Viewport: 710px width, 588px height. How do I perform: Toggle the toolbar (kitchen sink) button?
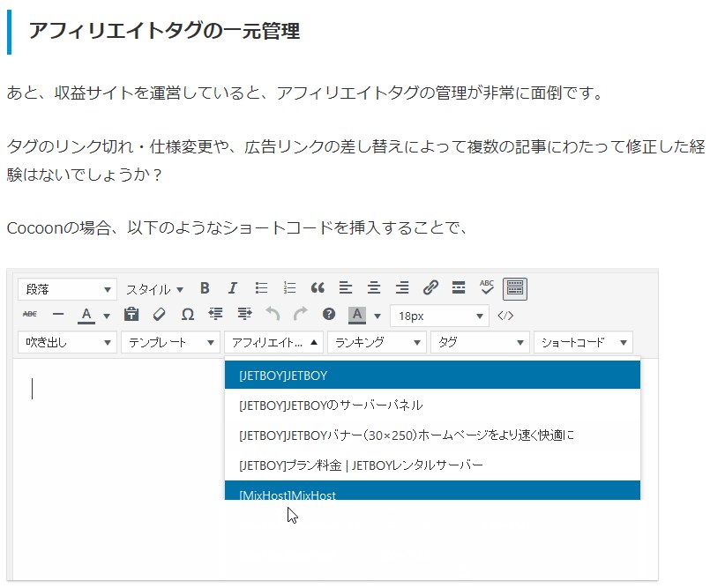[x=515, y=288]
